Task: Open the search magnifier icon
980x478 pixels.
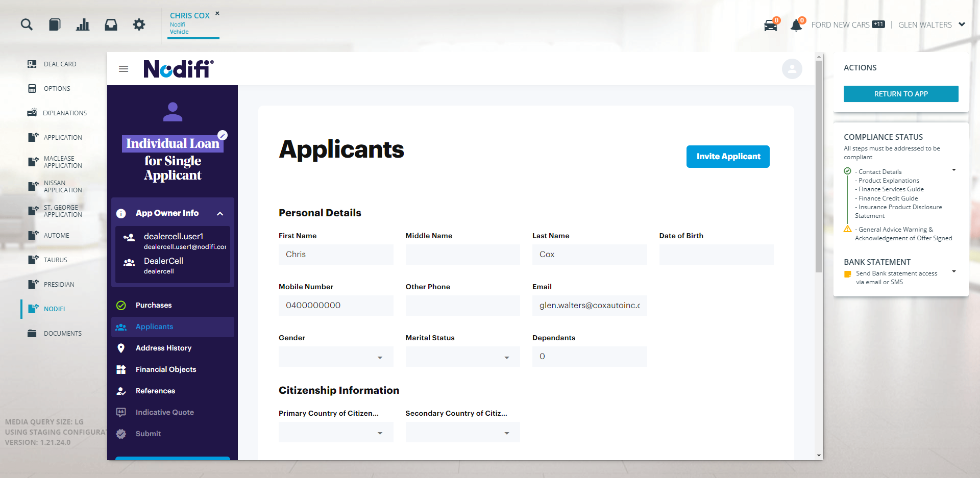Action: point(27,24)
